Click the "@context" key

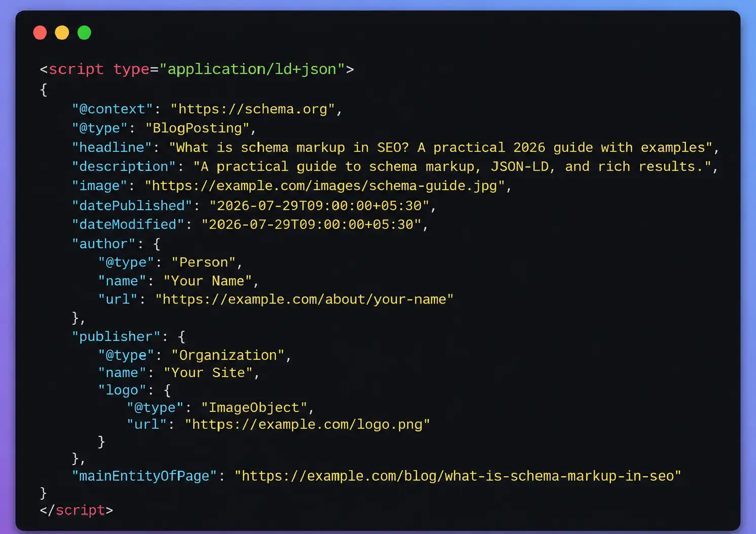(x=112, y=109)
